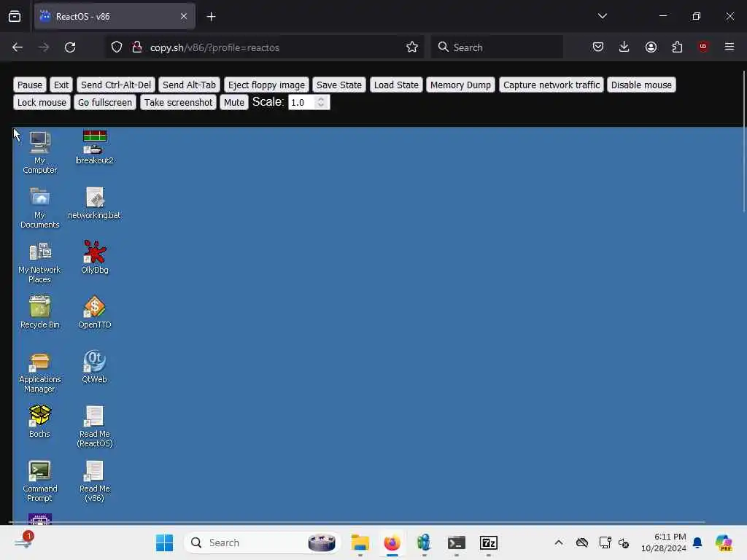
Task: Bookmark this page with the star icon
Action: (412, 47)
